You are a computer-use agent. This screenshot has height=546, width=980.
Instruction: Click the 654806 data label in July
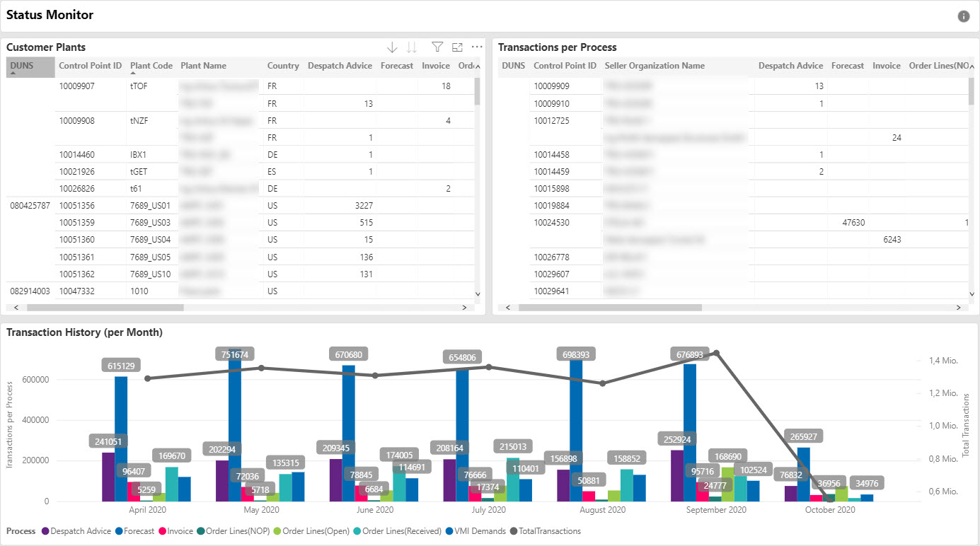pos(463,358)
